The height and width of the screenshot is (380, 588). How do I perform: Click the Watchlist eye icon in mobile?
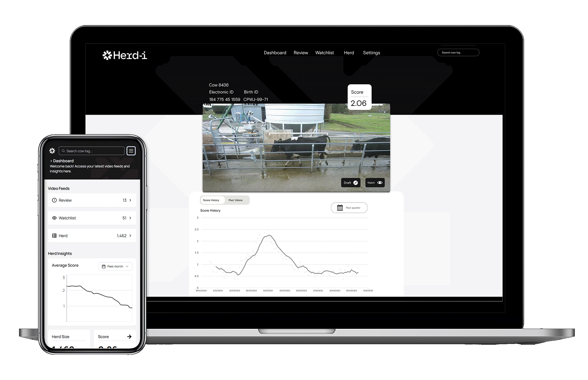(x=55, y=218)
